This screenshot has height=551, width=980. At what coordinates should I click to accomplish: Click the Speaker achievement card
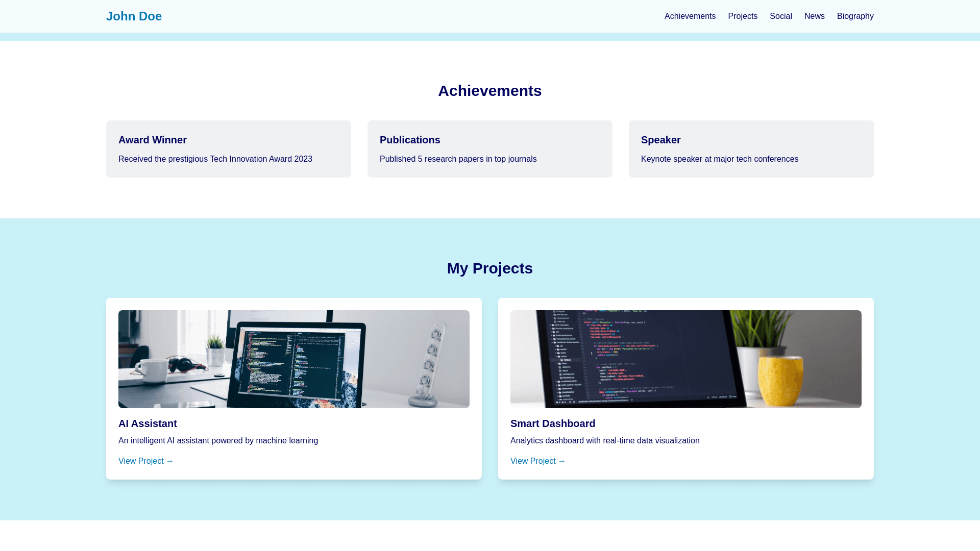click(x=751, y=148)
